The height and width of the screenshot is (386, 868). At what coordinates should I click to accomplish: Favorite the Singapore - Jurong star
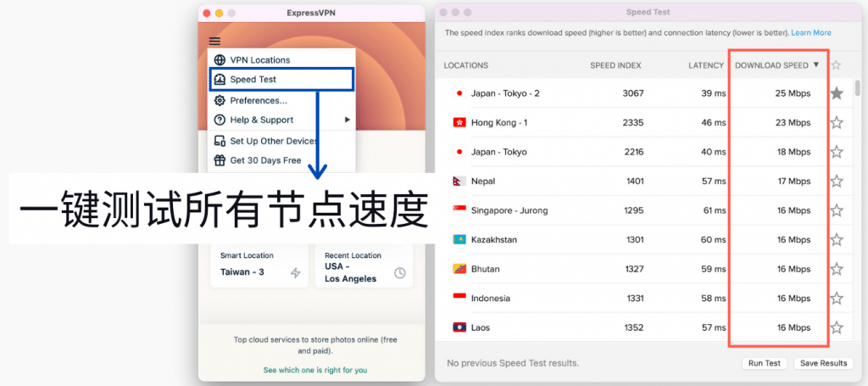[x=837, y=210]
